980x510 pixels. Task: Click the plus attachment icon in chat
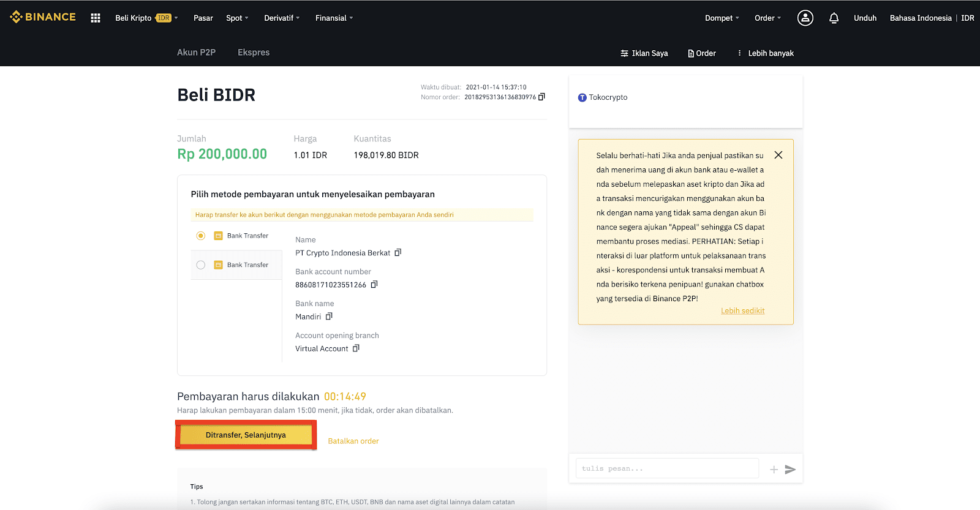774,470
